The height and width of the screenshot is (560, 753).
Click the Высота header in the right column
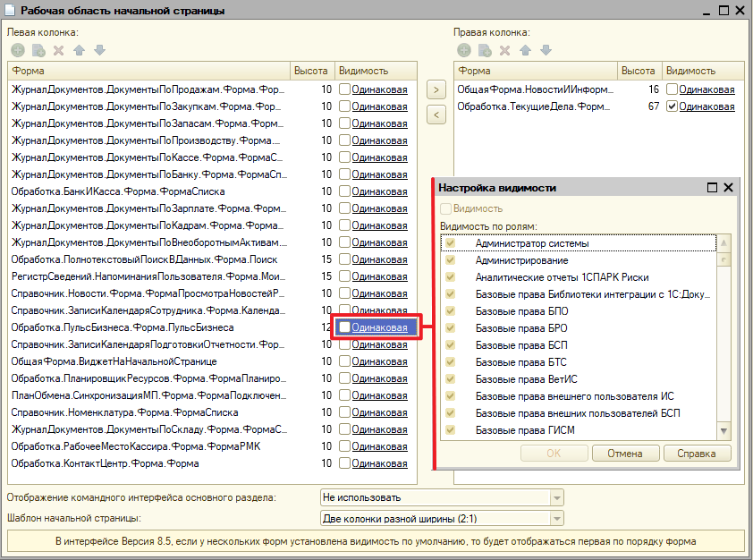(x=639, y=71)
